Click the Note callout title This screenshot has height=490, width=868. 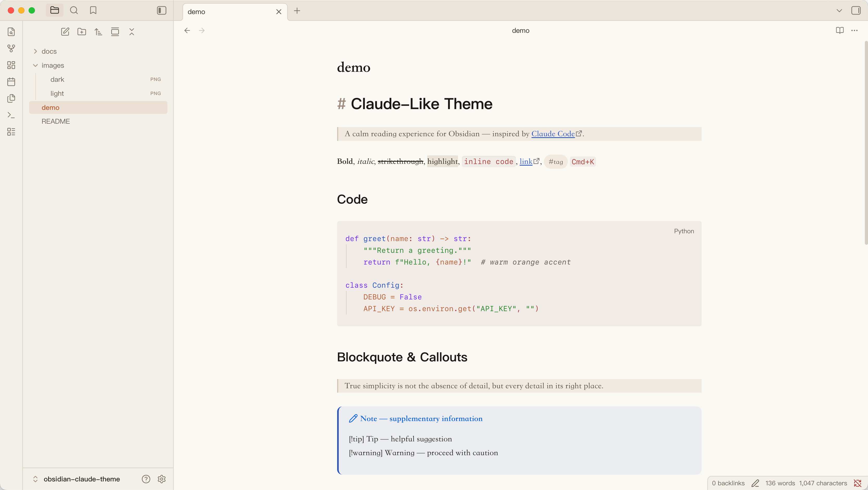(421, 419)
